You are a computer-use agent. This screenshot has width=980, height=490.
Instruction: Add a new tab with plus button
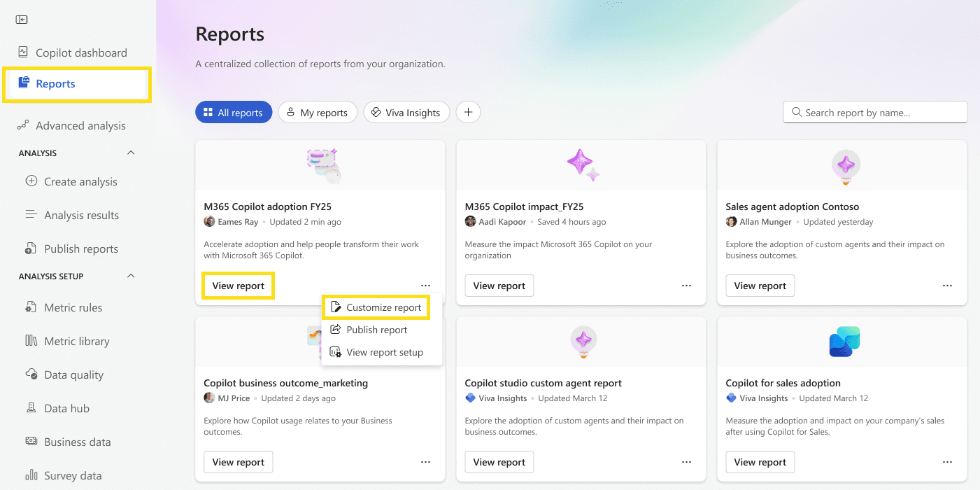pos(468,112)
